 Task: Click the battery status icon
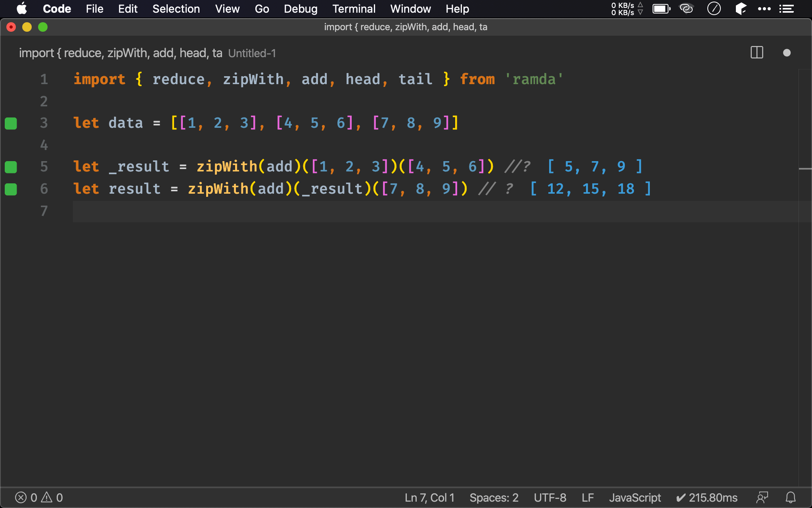click(661, 9)
